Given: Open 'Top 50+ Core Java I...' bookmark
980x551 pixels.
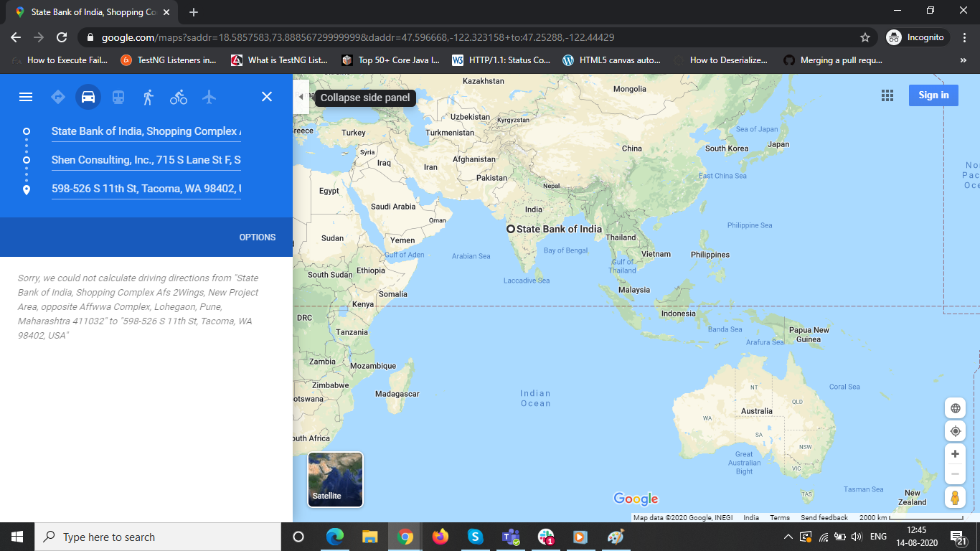Looking at the screenshot, I should point(390,60).
